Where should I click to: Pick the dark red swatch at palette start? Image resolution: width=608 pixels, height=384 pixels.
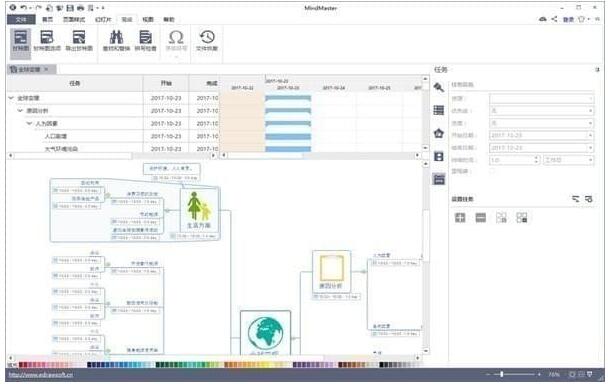pos(21,365)
